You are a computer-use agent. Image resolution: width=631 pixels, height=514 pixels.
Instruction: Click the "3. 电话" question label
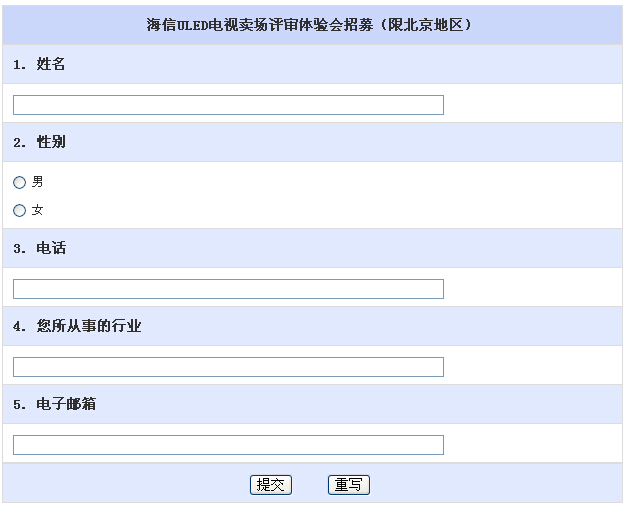point(40,248)
